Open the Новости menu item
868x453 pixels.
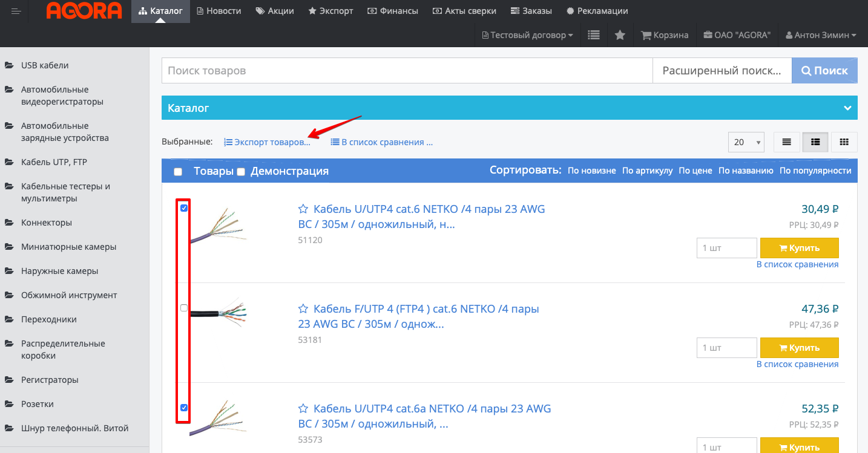click(219, 11)
